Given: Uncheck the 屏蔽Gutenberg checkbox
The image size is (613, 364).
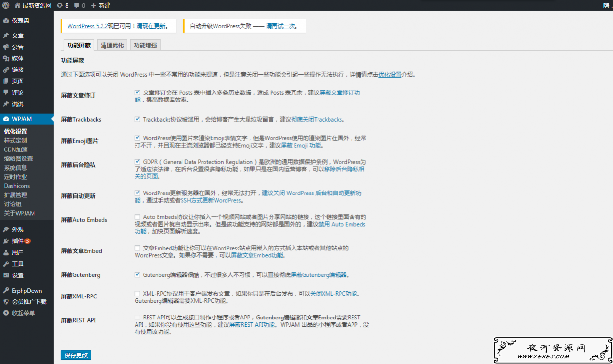Looking at the screenshot, I should [137, 275].
